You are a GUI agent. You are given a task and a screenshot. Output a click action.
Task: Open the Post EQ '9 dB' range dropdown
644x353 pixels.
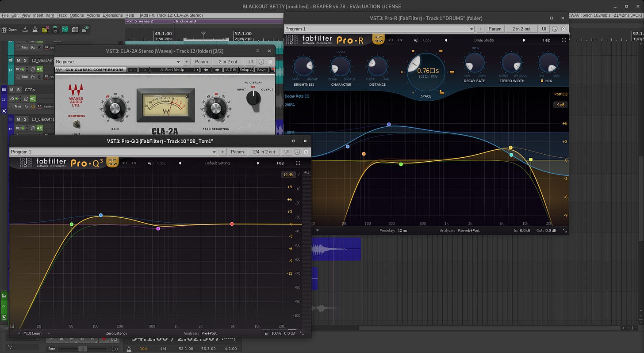click(560, 105)
